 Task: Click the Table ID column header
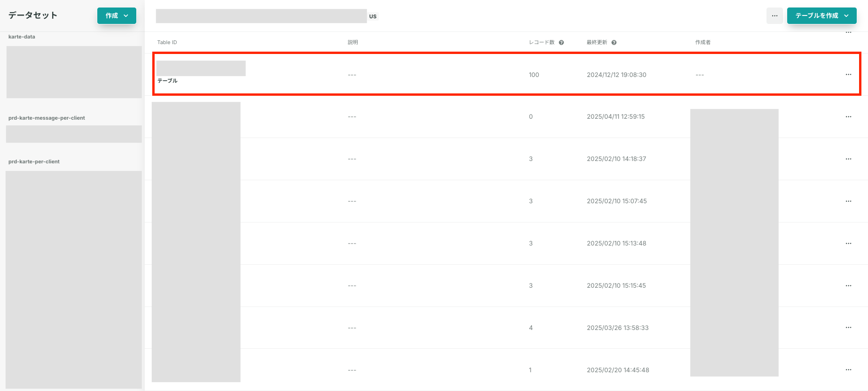point(167,42)
